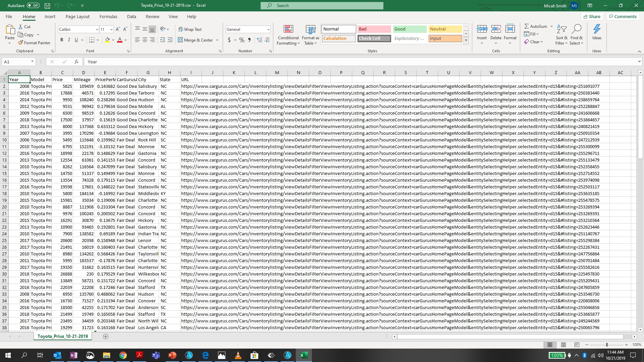Toggle Wrap Text on
The image size is (644, 362).
coord(190,29)
